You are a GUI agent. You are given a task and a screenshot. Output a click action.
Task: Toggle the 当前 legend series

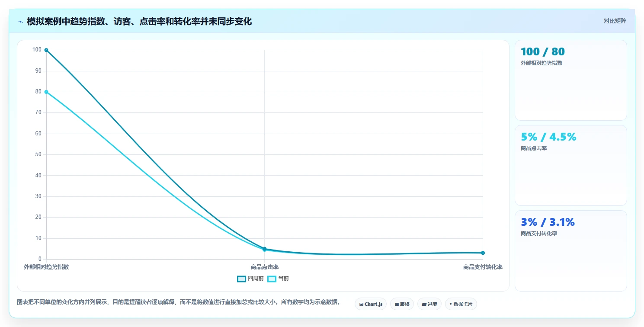tap(278, 279)
